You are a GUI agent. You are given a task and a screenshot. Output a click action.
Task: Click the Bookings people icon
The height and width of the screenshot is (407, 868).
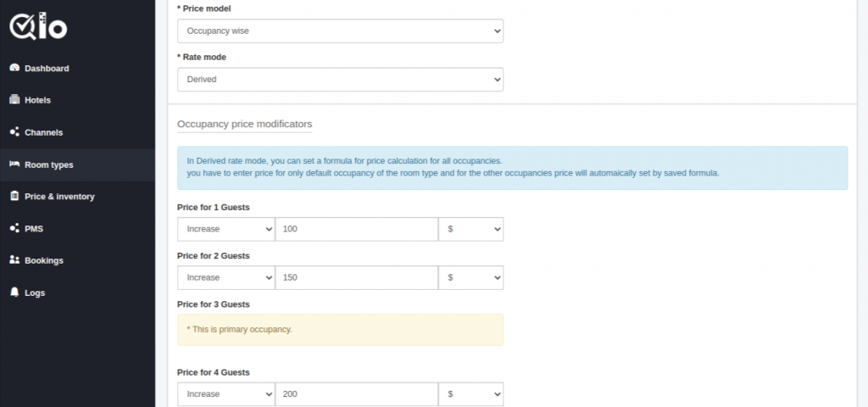14,259
